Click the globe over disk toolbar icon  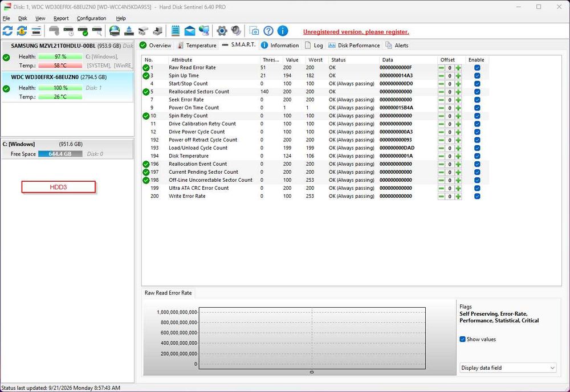click(x=115, y=31)
